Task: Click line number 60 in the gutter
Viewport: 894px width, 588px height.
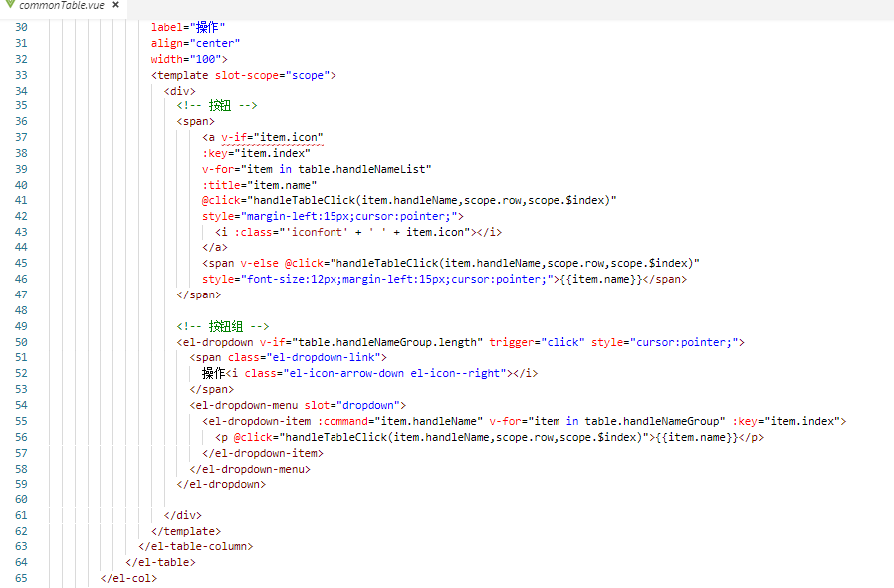Action: pyautogui.click(x=21, y=499)
